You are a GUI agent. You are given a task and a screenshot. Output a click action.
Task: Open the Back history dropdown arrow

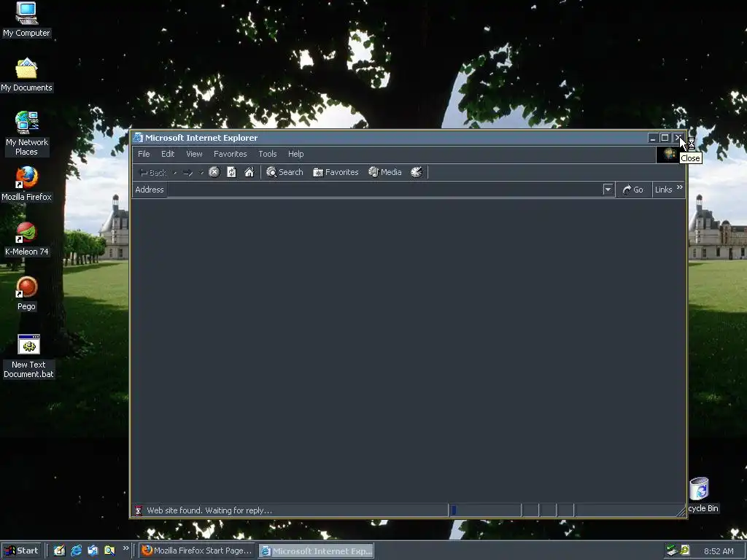click(175, 173)
